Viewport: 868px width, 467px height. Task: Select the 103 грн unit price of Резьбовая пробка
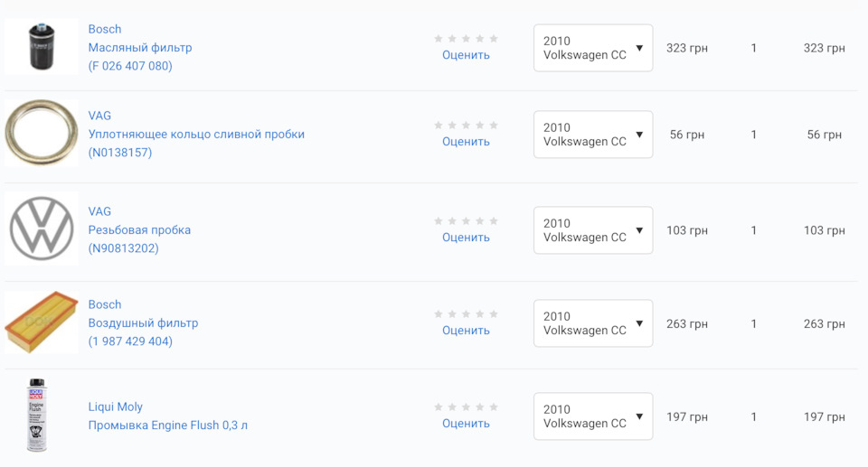(687, 230)
